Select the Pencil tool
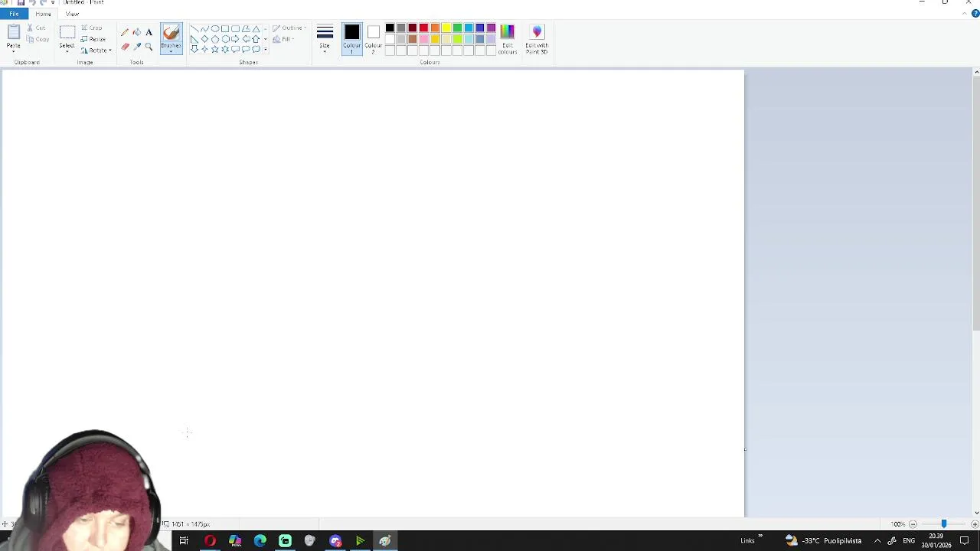Image resolution: width=980 pixels, height=551 pixels. (125, 32)
